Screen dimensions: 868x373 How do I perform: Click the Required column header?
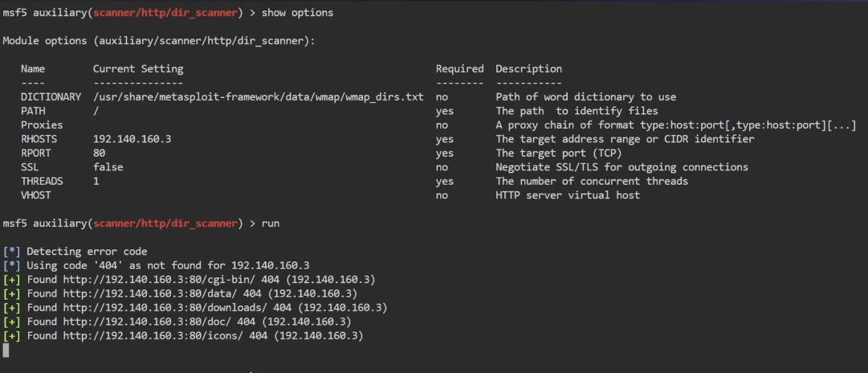point(459,69)
